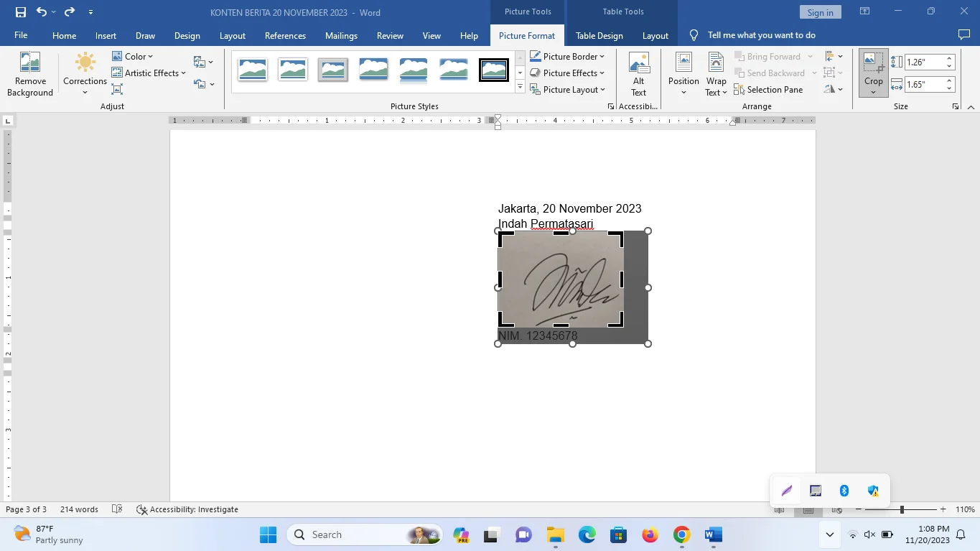Increase shape width with the up stepper
This screenshot has height=551, width=980.
click(x=949, y=80)
